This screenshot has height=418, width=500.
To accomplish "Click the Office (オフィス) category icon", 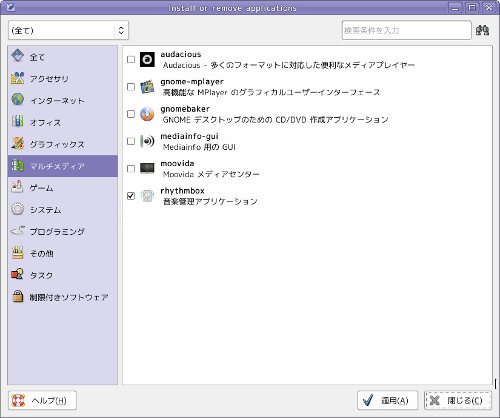I will [x=17, y=121].
